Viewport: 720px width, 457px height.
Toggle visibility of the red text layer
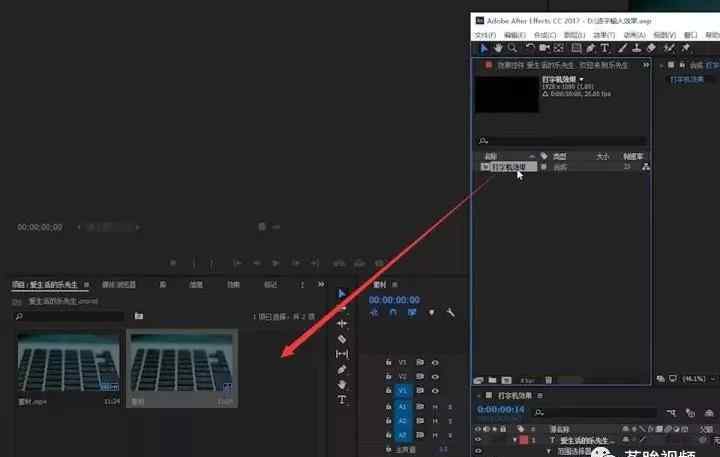[480, 440]
